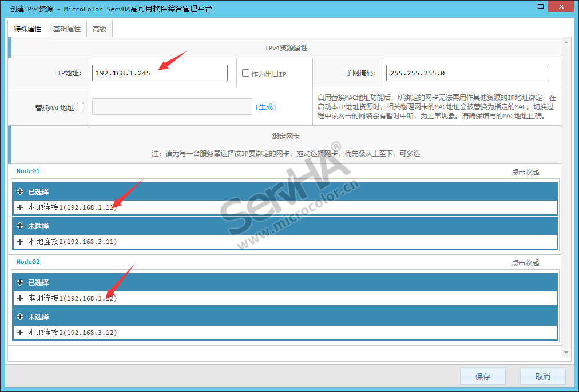Focus the IP地址 input field
The width and height of the screenshot is (579, 392).
click(x=160, y=73)
